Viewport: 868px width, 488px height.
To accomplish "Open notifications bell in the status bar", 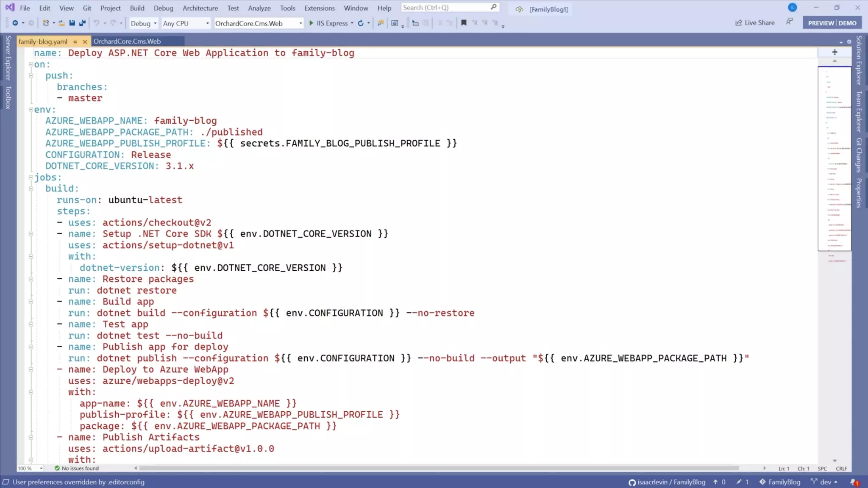I will tap(854, 482).
